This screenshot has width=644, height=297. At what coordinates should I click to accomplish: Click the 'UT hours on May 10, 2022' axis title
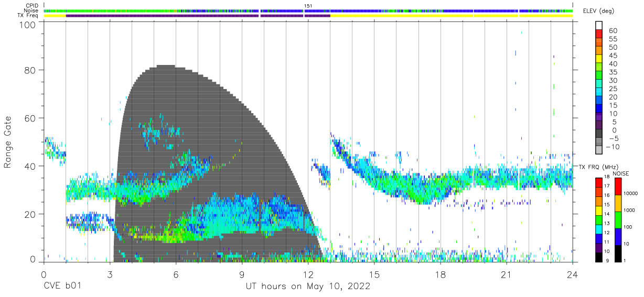tap(308, 287)
